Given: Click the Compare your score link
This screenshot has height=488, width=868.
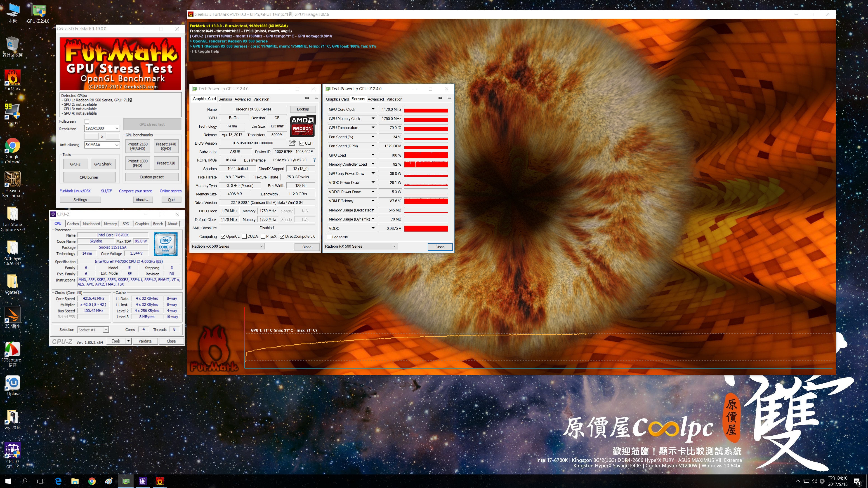Looking at the screenshot, I should [135, 191].
